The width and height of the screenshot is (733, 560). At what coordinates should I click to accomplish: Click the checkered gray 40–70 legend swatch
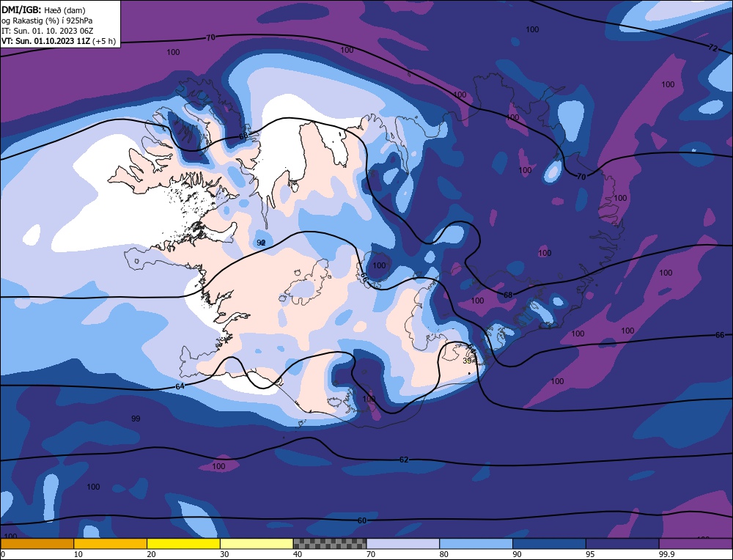330,544
